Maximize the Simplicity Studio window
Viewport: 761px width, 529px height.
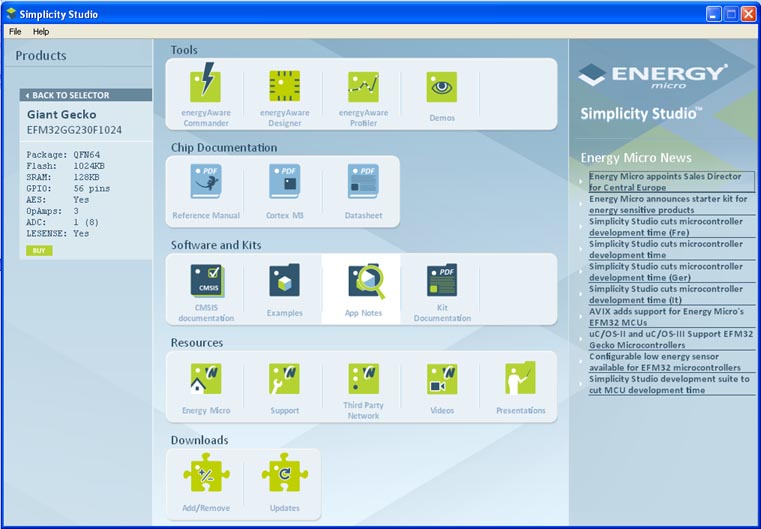730,14
